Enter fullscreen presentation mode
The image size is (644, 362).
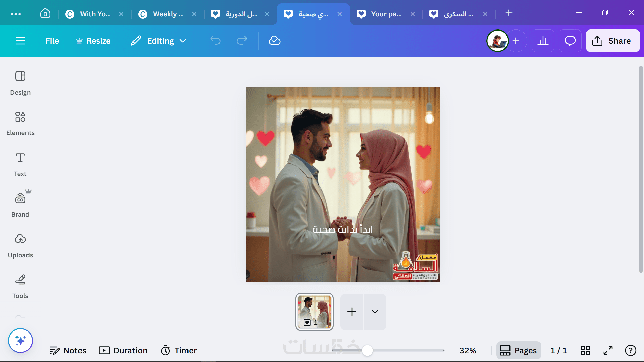tap(608, 350)
